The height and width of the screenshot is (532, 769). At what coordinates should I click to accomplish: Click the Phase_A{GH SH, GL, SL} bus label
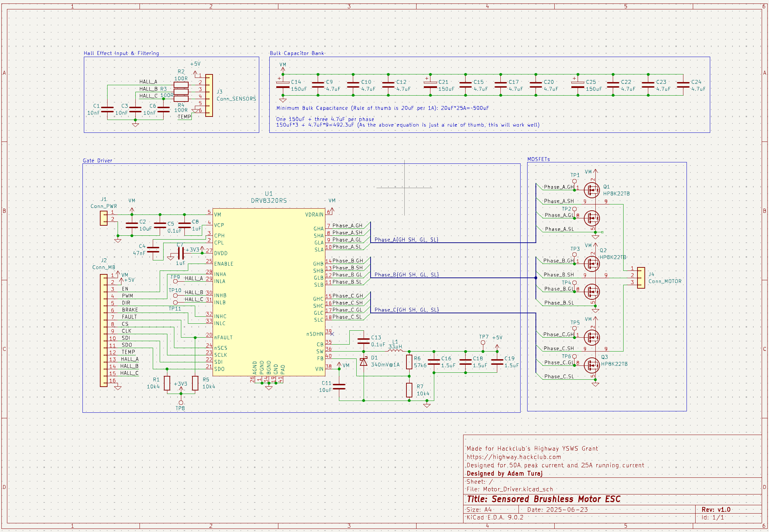406,240
